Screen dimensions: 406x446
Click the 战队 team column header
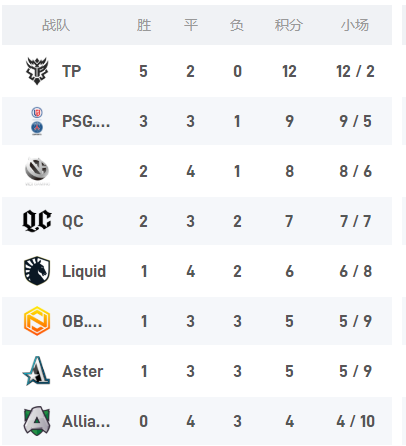56,25
